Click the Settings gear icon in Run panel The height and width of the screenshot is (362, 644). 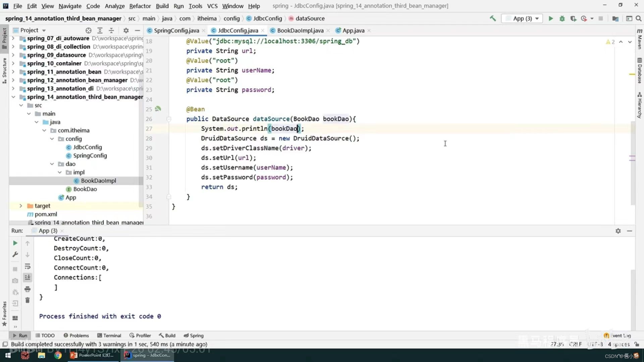click(618, 230)
